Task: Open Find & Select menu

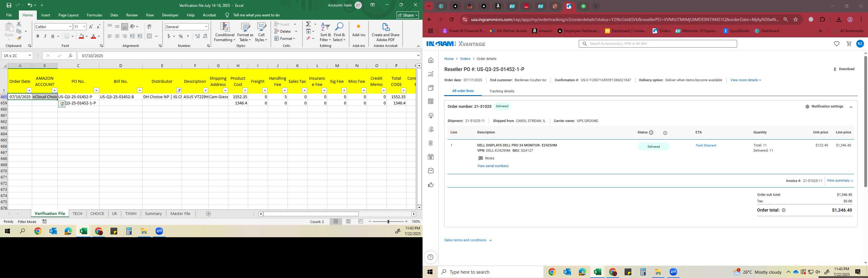Action: coord(339,32)
